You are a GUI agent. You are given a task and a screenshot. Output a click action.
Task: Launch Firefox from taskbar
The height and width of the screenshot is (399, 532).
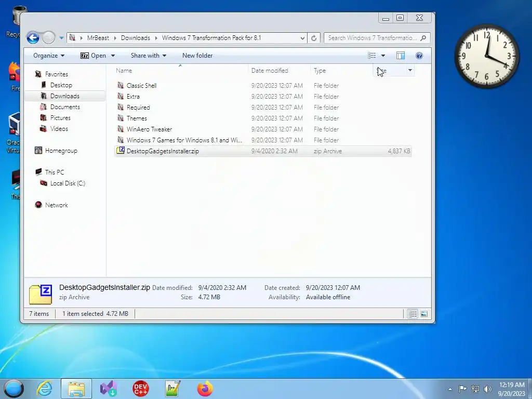pyautogui.click(x=205, y=389)
